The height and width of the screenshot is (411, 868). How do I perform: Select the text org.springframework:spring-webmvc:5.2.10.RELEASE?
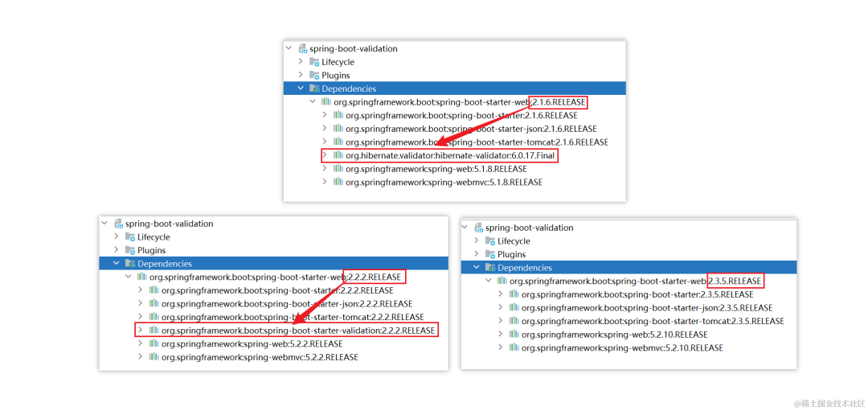point(622,348)
